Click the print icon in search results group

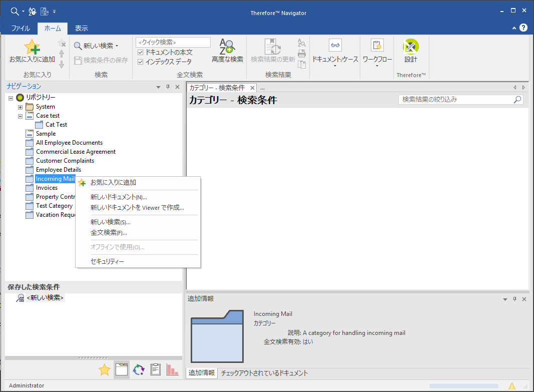point(302,54)
